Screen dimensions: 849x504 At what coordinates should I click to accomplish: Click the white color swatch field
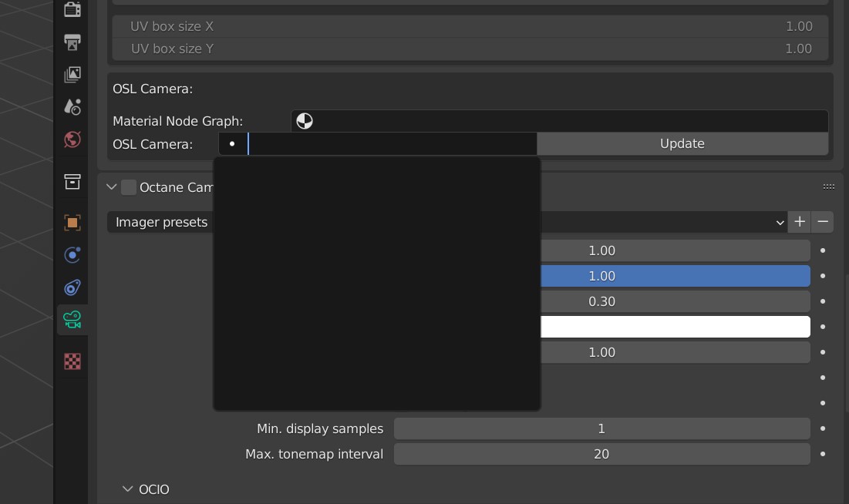click(x=675, y=327)
